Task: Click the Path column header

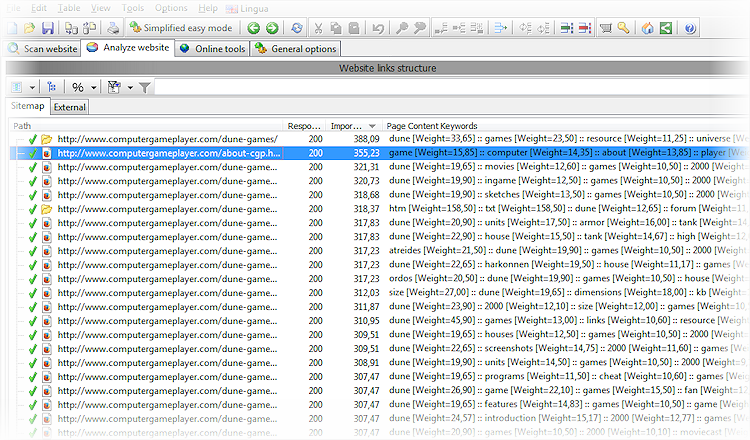Action: (x=146, y=126)
